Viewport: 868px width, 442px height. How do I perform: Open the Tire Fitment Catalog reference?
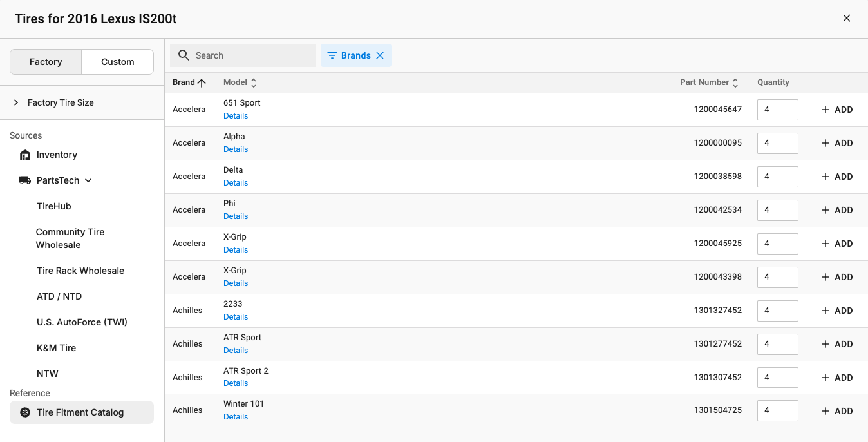pyautogui.click(x=82, y=412)
